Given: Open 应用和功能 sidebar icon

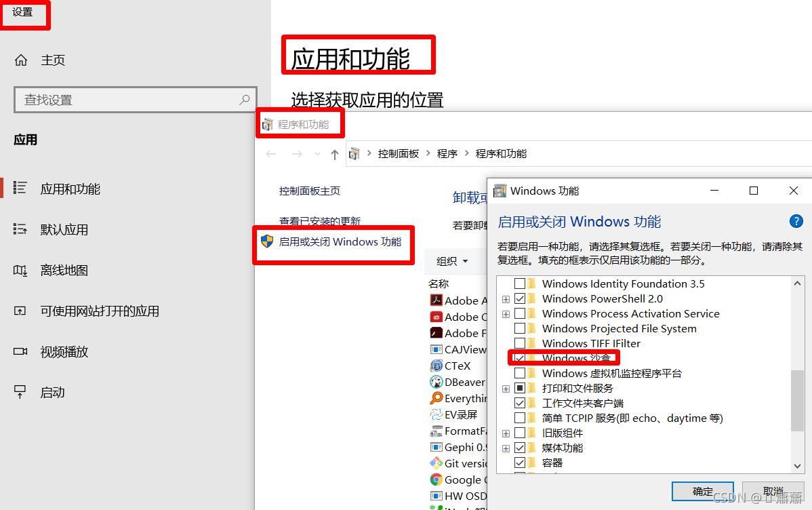Looking at the screenshot, I should pos(20,188).
